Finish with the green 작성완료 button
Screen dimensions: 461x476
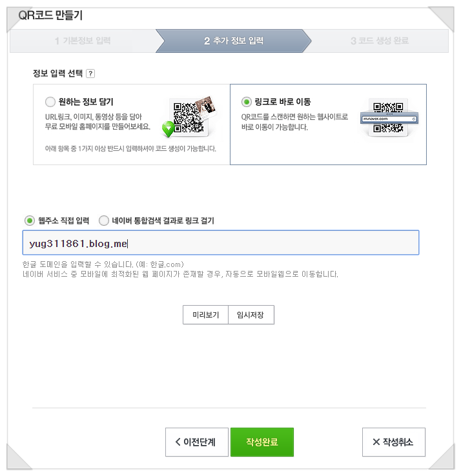(x=262, y=442)
